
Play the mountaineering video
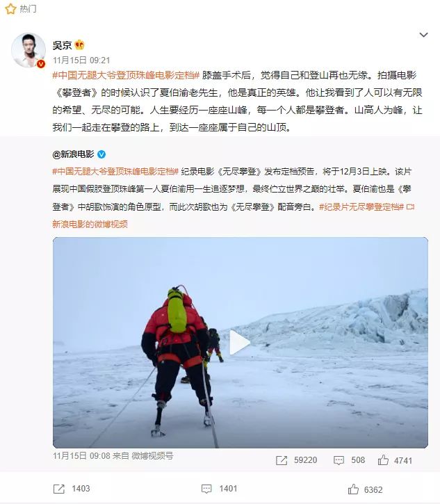click(x=240, y=343)
